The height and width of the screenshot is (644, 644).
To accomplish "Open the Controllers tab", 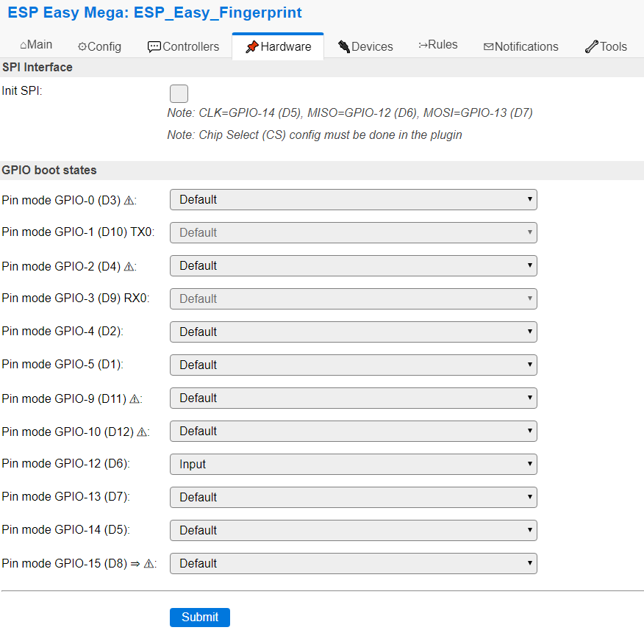I will click(x=183, y=46).
